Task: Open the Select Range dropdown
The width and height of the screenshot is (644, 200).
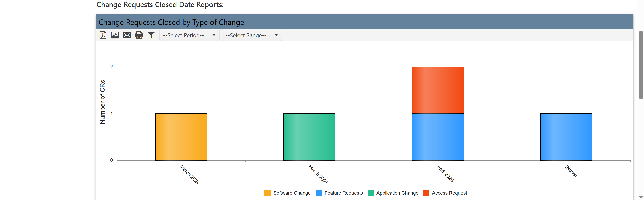Action: tap(252, 35)
